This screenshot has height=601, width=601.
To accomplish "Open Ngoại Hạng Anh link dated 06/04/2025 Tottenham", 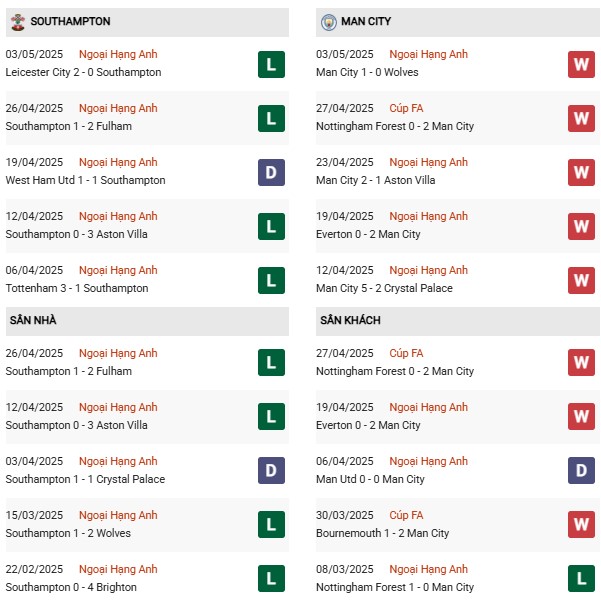I will [x=118, y=270].
